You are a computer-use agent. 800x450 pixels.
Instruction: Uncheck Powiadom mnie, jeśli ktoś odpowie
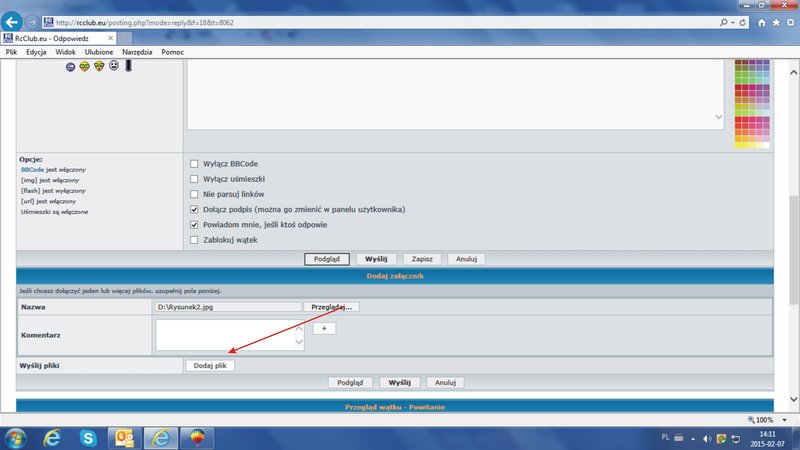coord(194,224)
